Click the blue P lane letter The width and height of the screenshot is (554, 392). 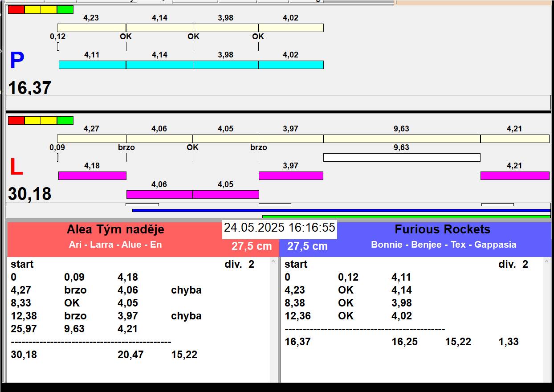pos(17,61)
